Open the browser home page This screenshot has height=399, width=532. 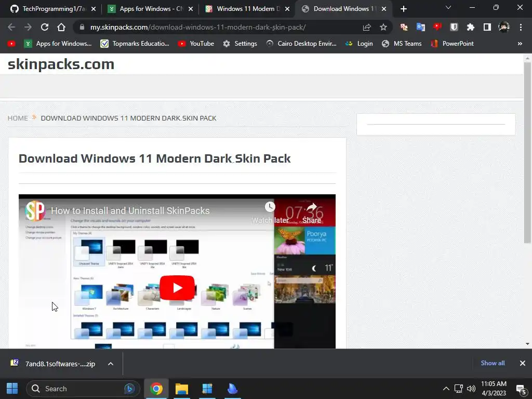click(61, 27)
